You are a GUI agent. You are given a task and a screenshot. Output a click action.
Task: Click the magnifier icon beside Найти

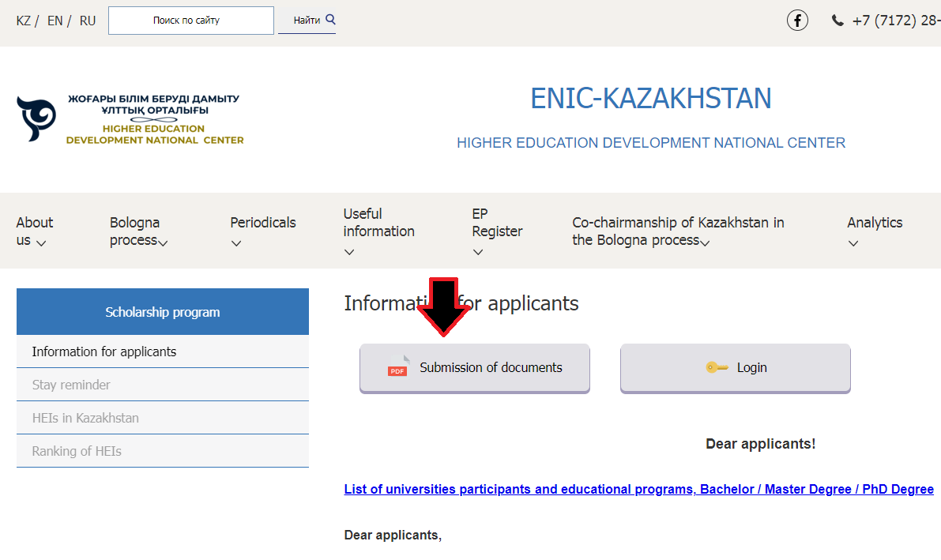[x=330, y=19]
